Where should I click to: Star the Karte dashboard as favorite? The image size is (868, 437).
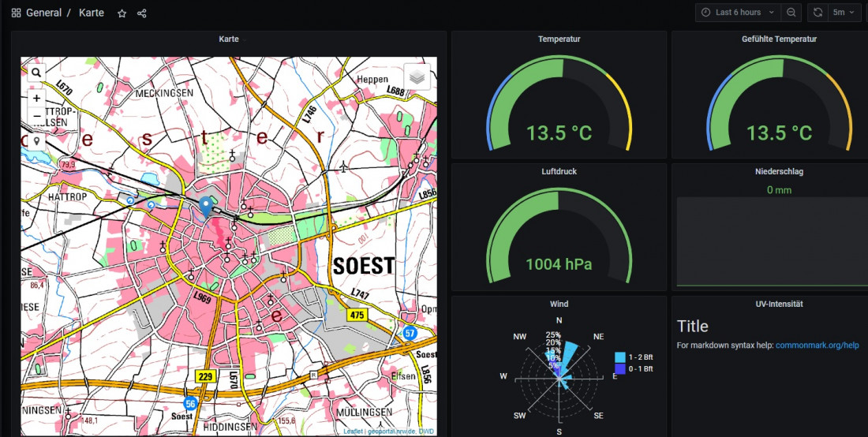click(x=122, y=13)
